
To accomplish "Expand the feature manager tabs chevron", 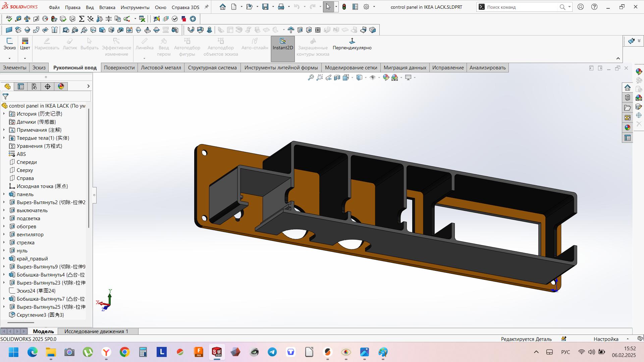I will (88, 86).
